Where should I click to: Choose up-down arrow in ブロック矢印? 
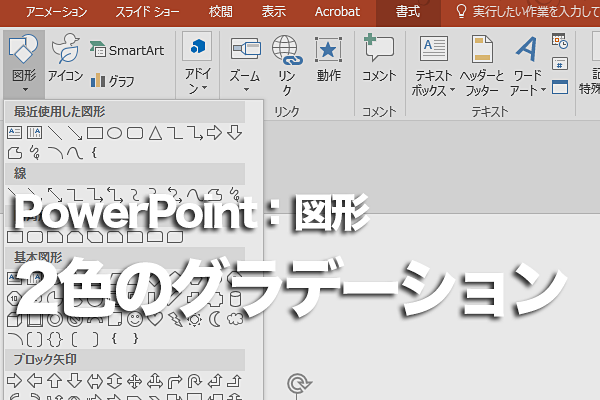point(114,381)
